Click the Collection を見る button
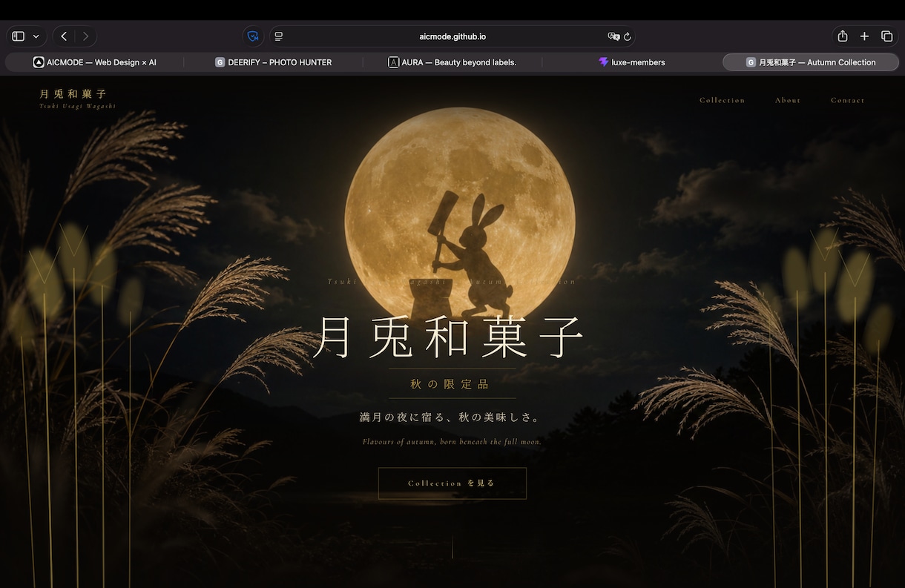The width and height of the screenshot is (905, 588). 452,483
